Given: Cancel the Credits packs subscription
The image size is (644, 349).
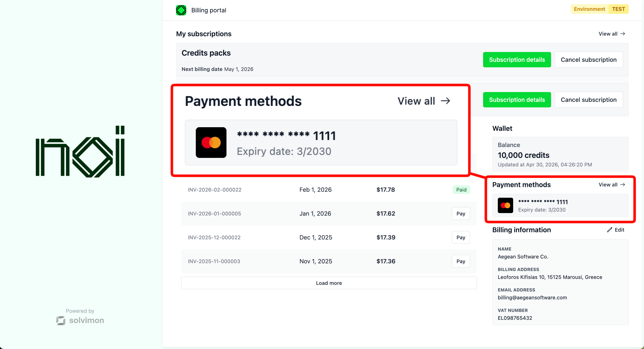Looking at the screenshot, I should 589,60.
